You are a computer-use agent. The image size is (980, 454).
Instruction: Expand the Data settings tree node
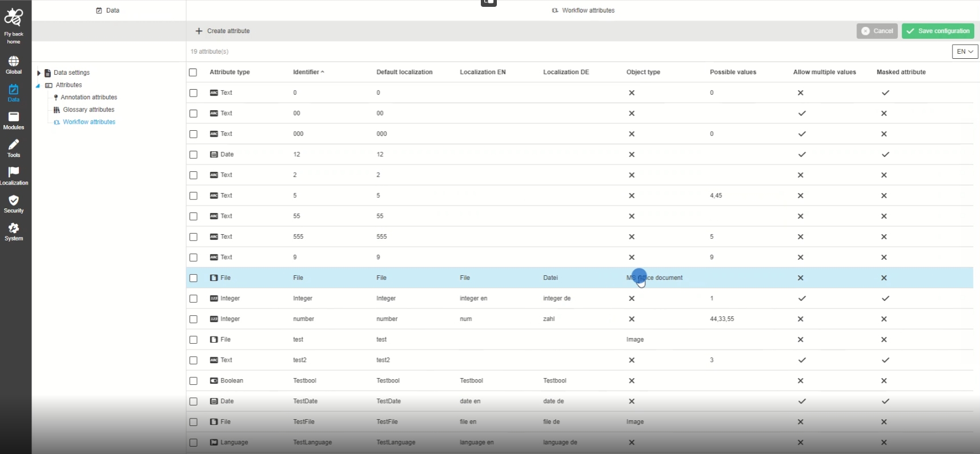tap(39, 73)
